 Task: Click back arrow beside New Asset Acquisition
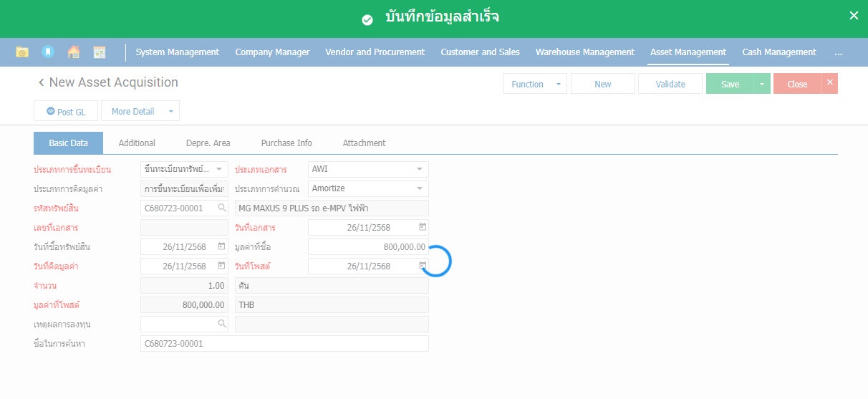click(x=41, y=83)
